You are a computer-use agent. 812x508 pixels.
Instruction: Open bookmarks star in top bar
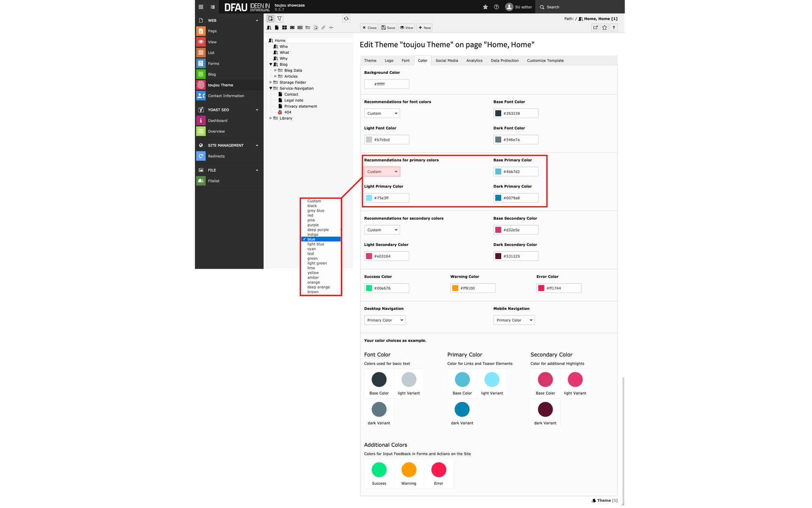click(485, 7)
